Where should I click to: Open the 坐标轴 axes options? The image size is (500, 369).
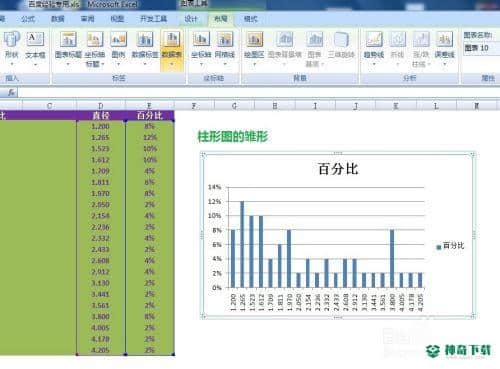pyautogui.click(x=201, y=48)
